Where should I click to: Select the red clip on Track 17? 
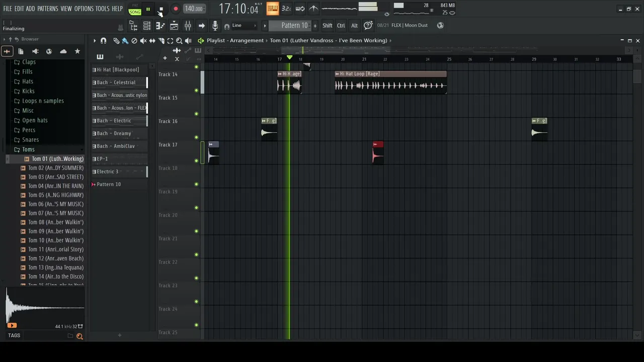(x=378, y=152)
